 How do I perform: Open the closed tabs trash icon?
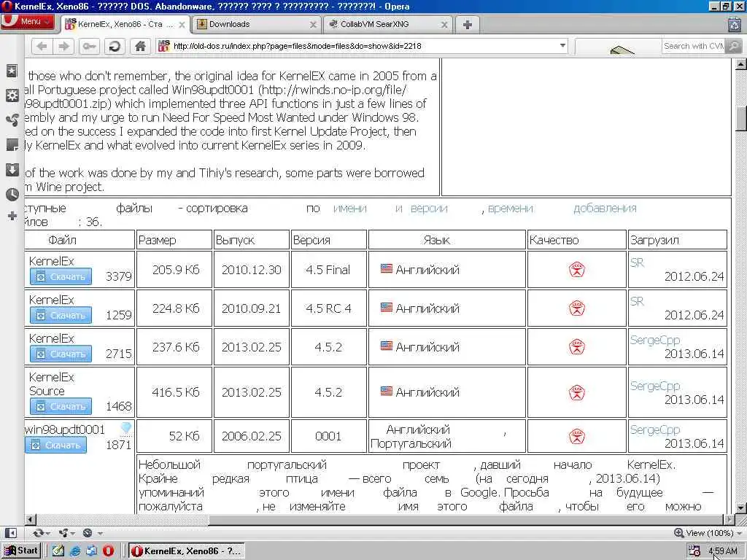click(x=735, y=24)
